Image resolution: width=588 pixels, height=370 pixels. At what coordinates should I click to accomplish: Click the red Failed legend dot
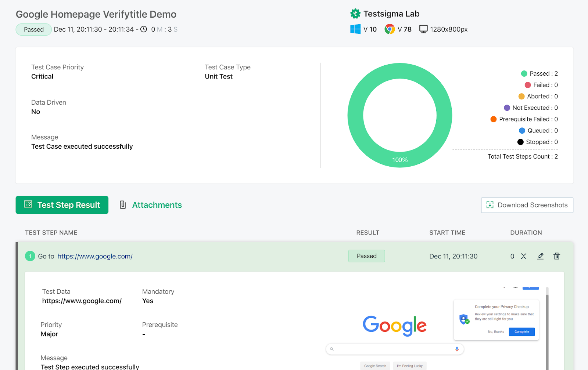coord(528,85)
